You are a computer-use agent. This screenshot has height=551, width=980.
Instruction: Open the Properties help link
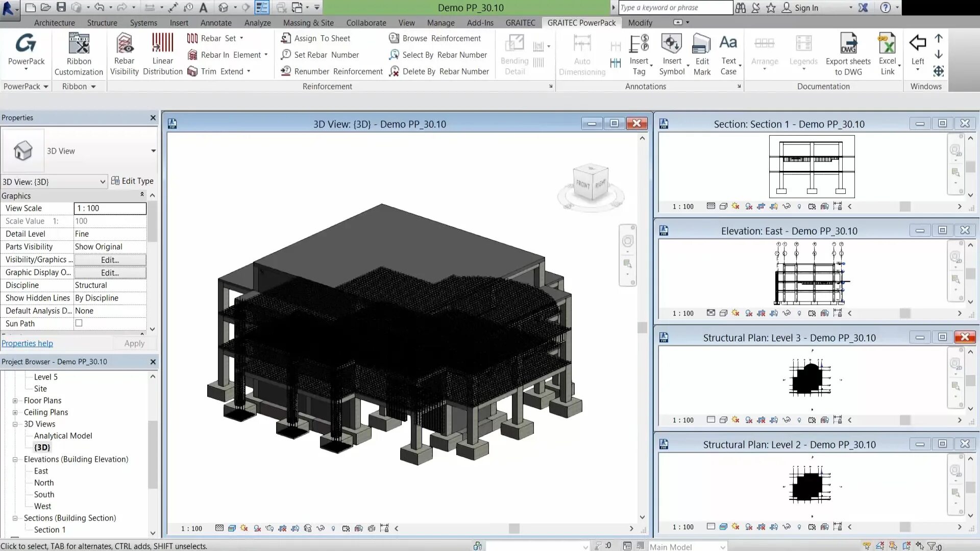point(27,343)
